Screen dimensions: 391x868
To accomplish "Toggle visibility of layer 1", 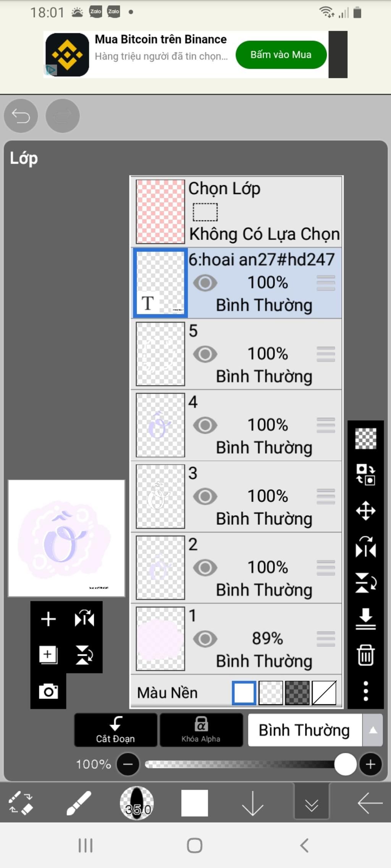I will coord(205,639).
